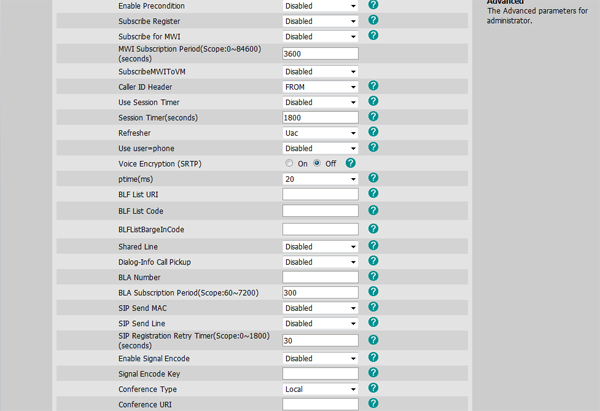Screen dimensions: 600x411
Task: Click the 'The Advanced parameters for administrator.' text
Action: [537, 16]
